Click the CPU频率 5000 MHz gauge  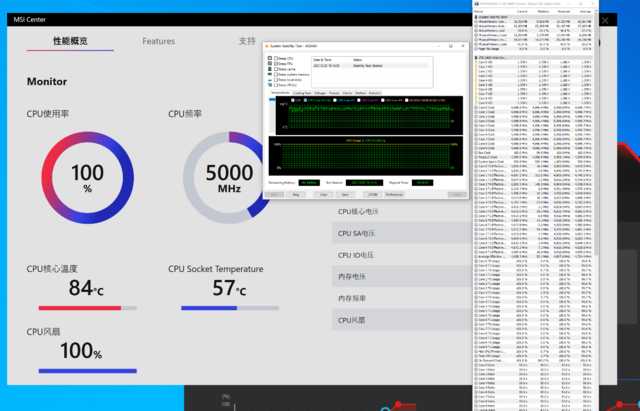pyautogui.click(x=229, y=178)
